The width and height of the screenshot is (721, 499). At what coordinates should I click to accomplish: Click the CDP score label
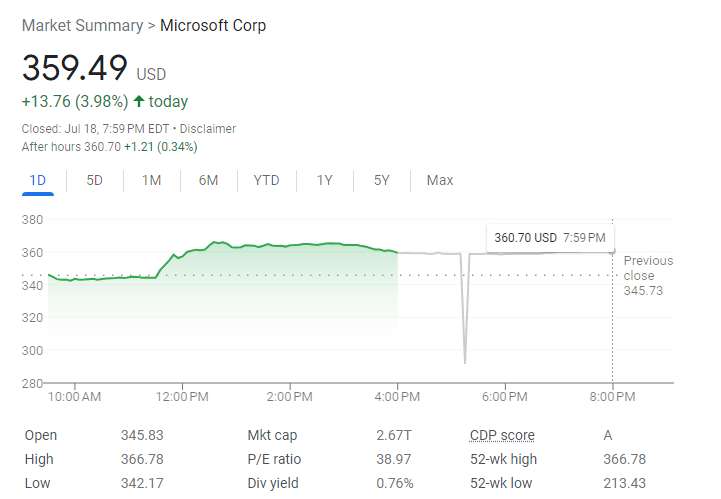(x=502, y=435)
